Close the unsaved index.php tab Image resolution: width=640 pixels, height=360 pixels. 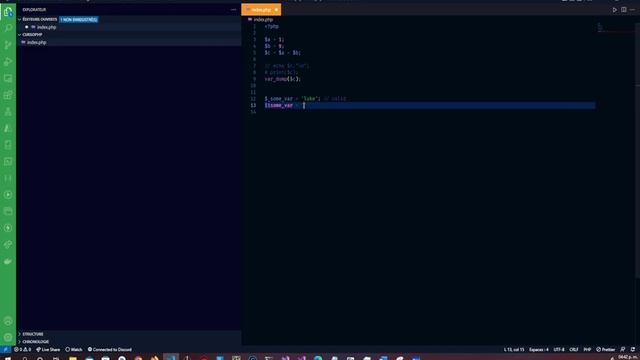[x=276, y=9]
